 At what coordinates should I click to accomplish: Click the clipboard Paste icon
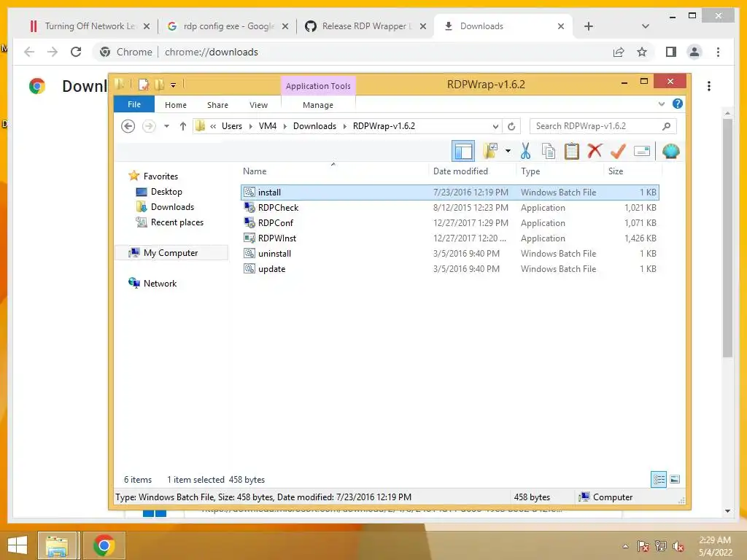click(x=571, y=152)
